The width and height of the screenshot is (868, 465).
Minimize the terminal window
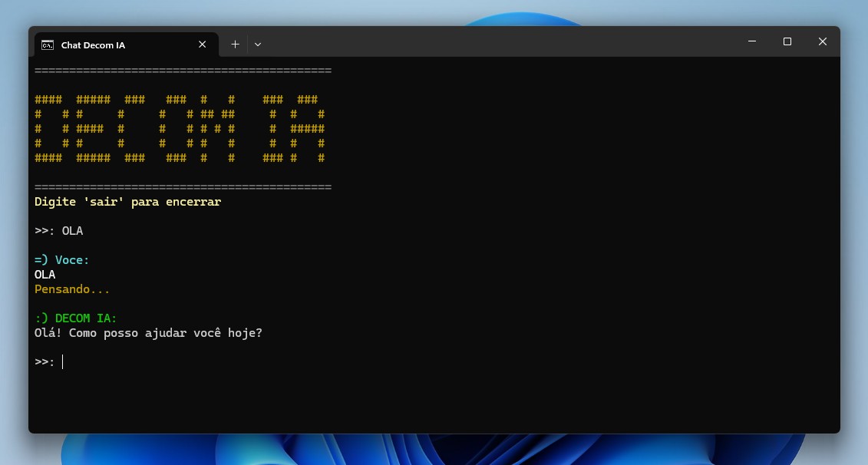[752, 41]
